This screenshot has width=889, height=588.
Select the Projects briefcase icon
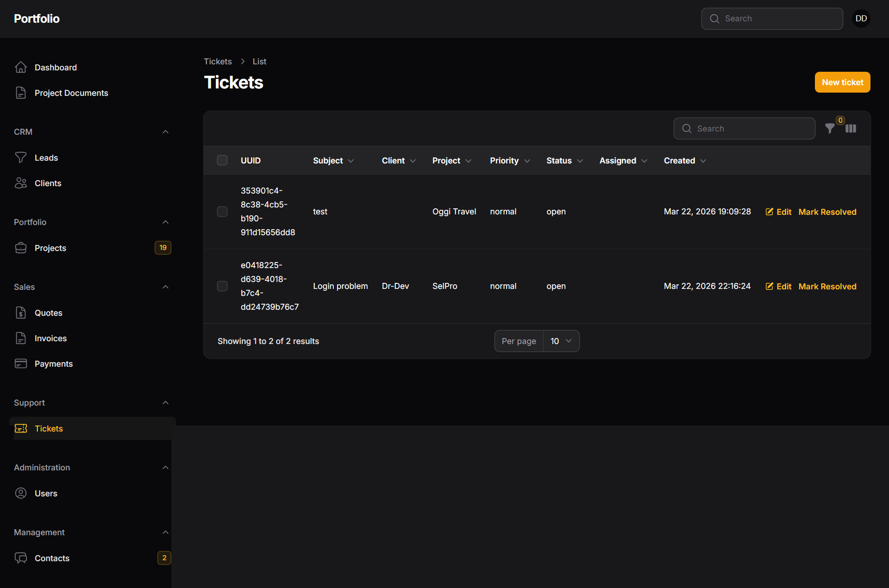(x=21, y=248)
